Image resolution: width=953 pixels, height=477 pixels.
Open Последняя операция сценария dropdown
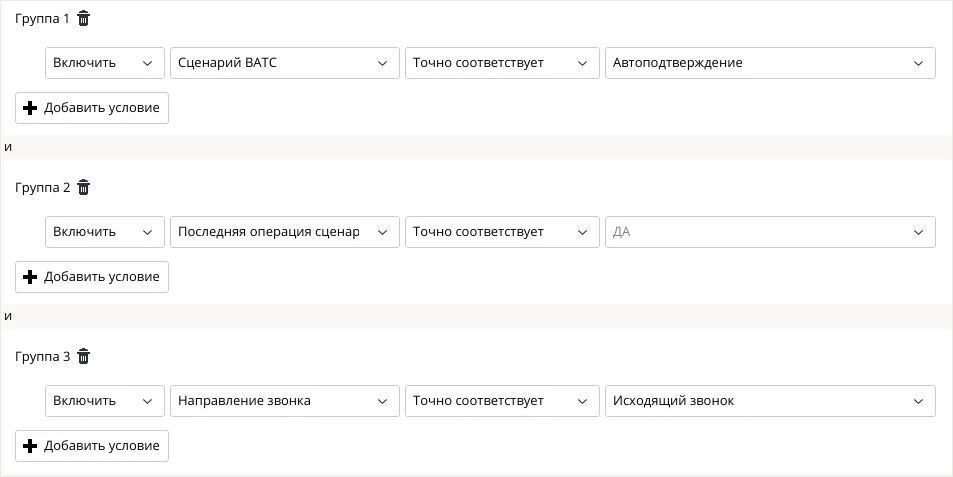284,232
